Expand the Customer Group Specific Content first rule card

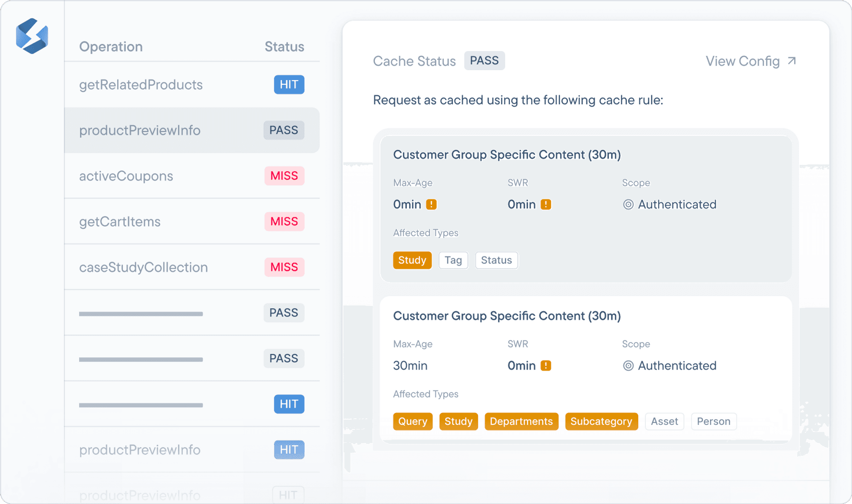coord(507,155)
